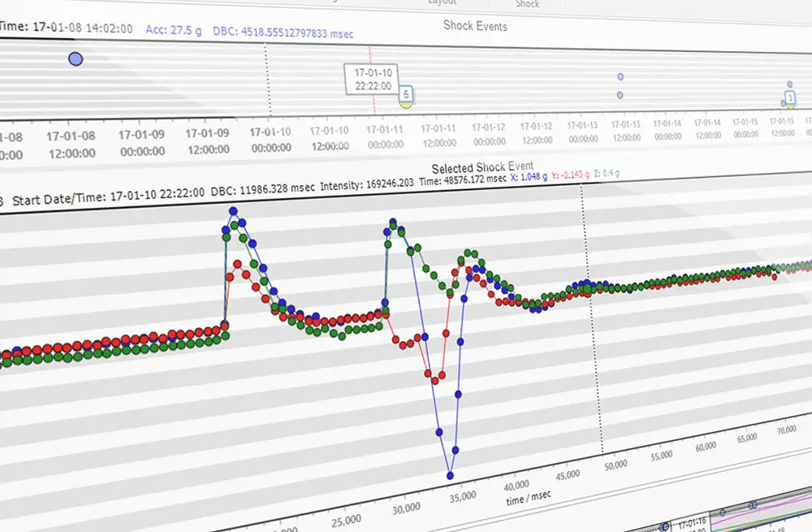The height and width of the screenshot is (532, 812).
Task: Click the upper small purple dot near 17-01-13
Action: [x=620, y=76]
